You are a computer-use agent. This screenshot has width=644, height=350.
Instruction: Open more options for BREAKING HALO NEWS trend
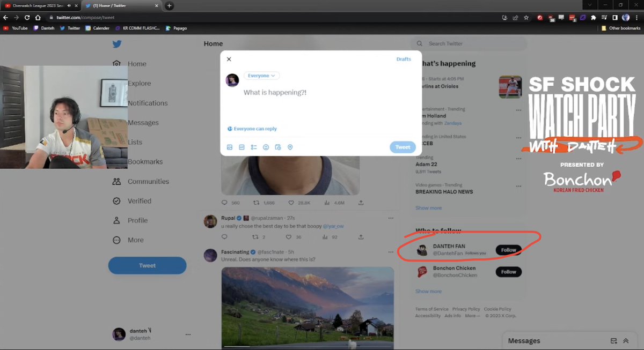[518, 185]
